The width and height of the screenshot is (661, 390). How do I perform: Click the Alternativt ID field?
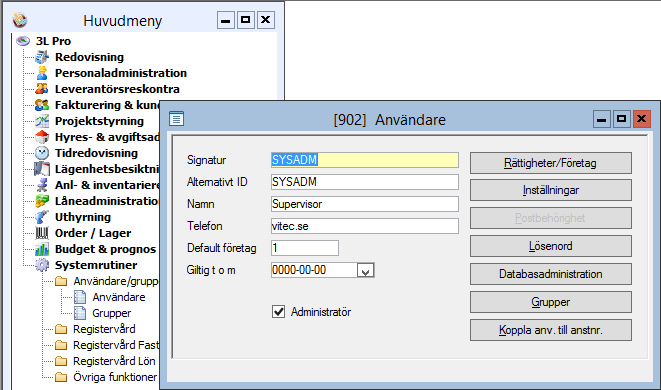pyautogui.click(x=365, y=182)
